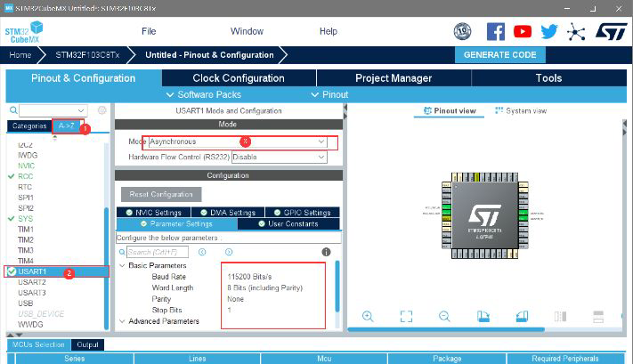Click the ST community network icon
This screenshot has width=633, height=364.
[576, 31]
